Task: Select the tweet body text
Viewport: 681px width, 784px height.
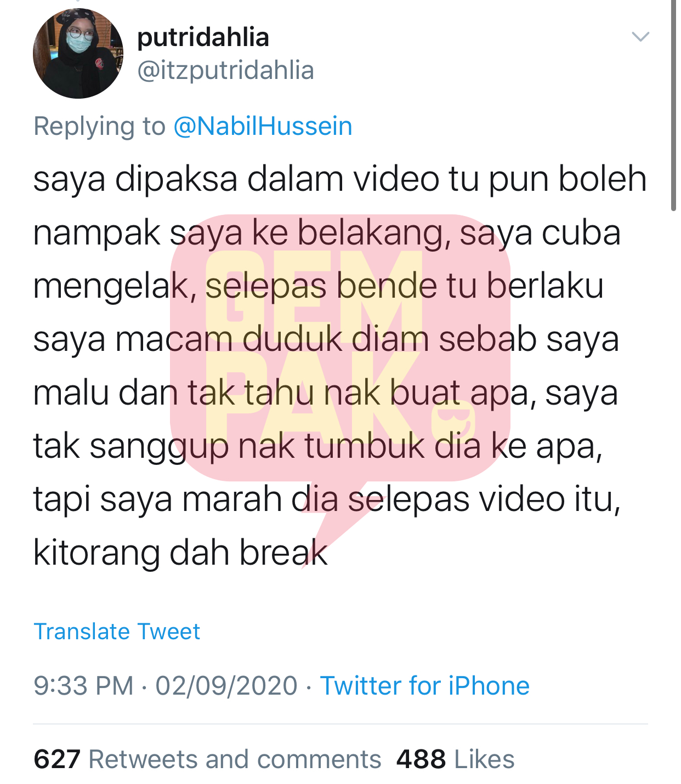Action: tap(340, 366)
